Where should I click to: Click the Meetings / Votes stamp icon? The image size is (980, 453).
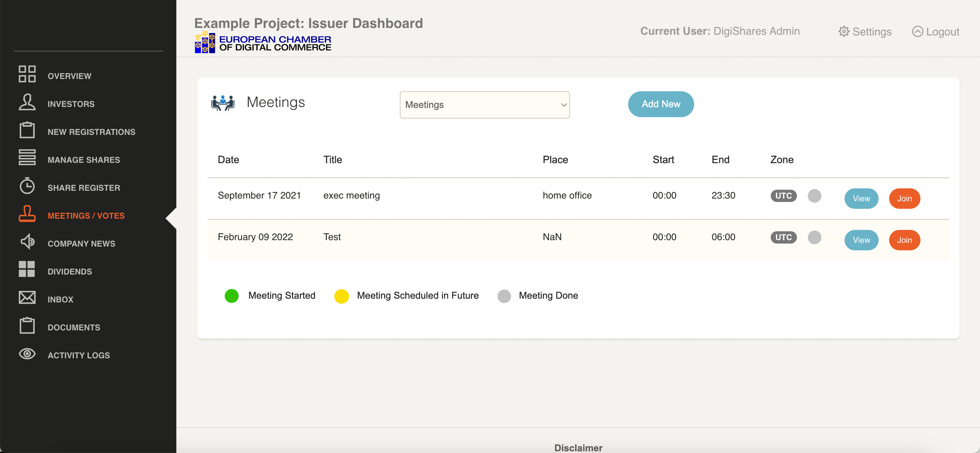[x=27, y=214]
